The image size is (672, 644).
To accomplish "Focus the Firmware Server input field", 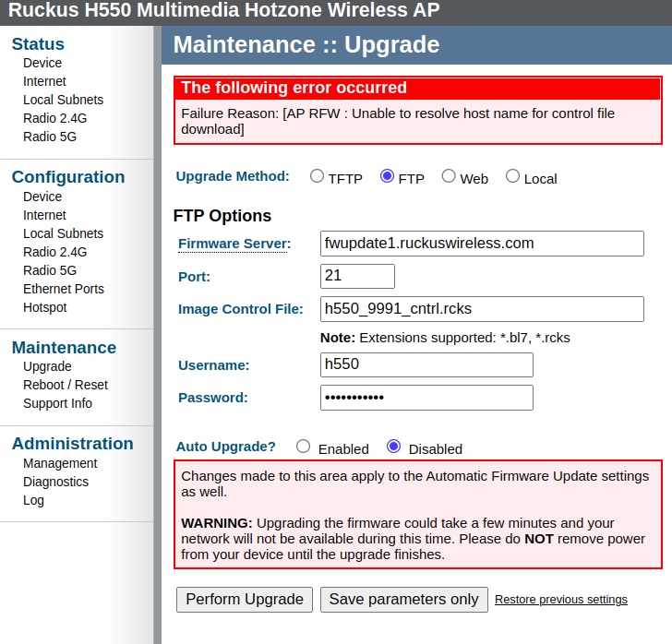I will [481, 244].
